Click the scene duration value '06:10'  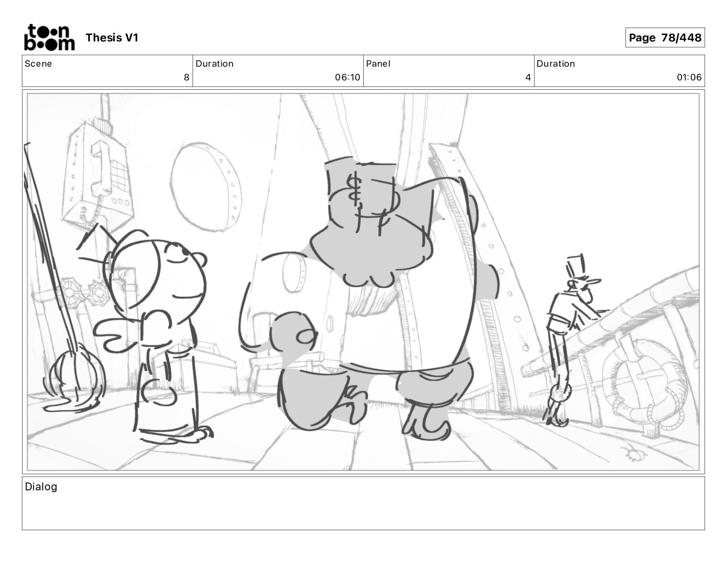pos(347,77)
